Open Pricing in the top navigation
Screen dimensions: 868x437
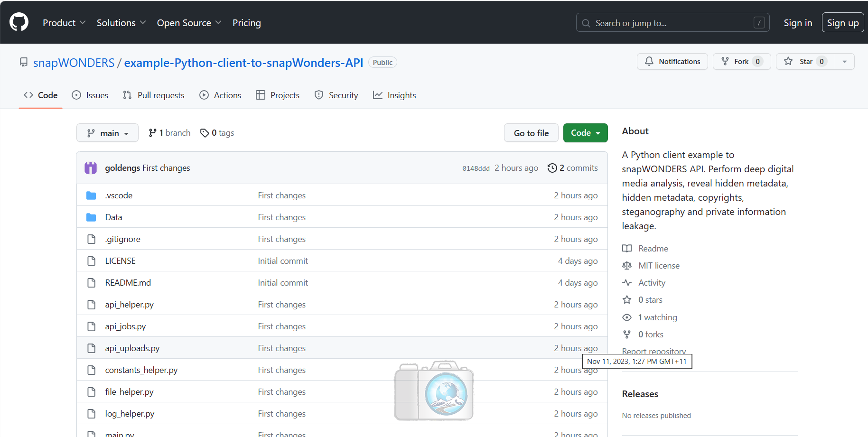point(247,23)
